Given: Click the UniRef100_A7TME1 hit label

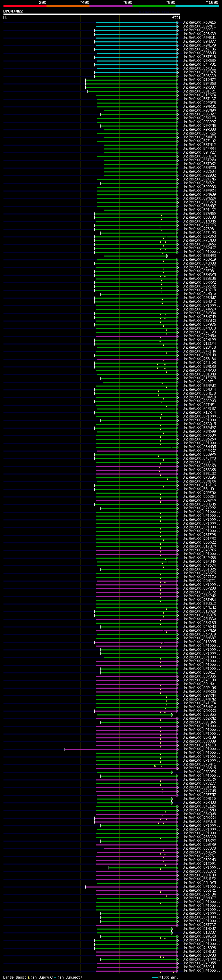Looking at the screenshot, I should click(199, 405).
